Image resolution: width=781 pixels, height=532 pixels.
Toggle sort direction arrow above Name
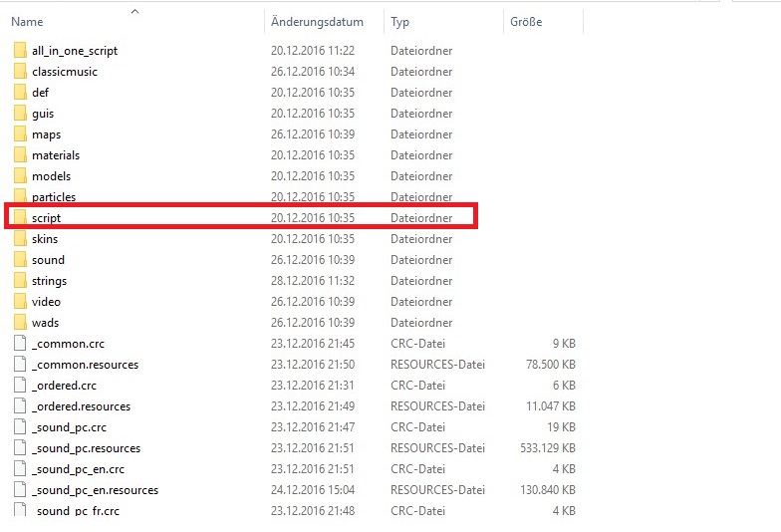pyautogui.click(x=134, y=12)
